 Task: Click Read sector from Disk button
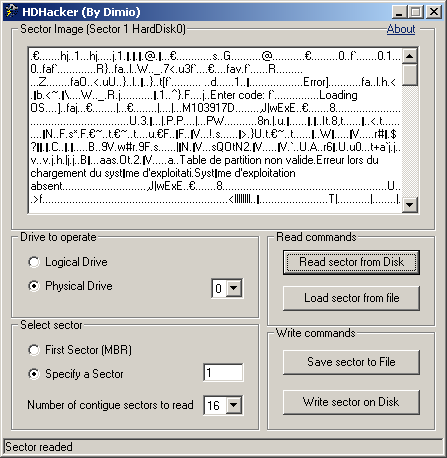351,262
